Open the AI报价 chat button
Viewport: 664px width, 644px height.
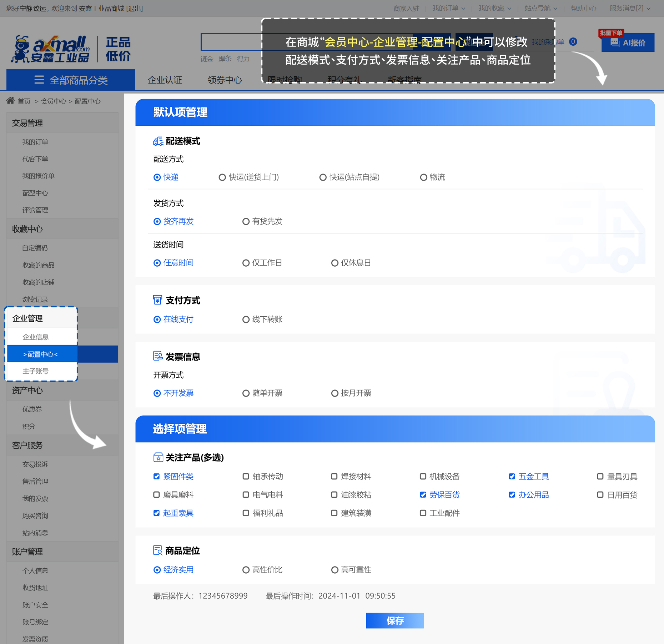(628, 43)
